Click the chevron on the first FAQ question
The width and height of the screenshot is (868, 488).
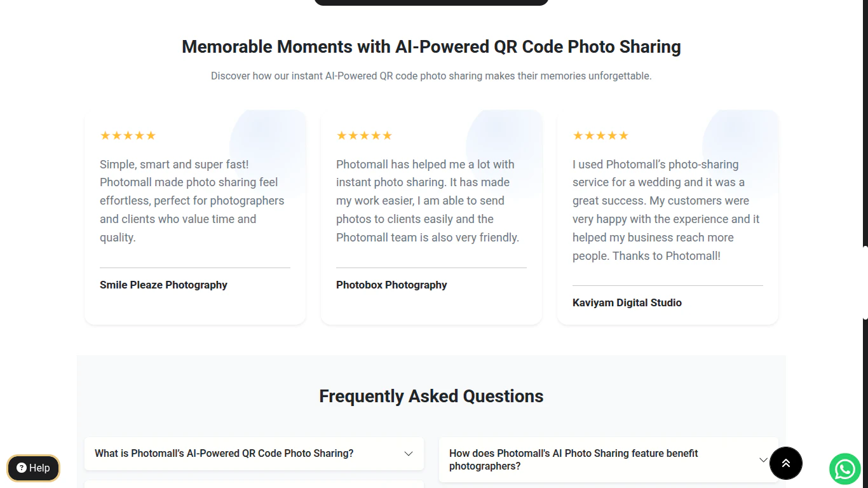(408, 453)
